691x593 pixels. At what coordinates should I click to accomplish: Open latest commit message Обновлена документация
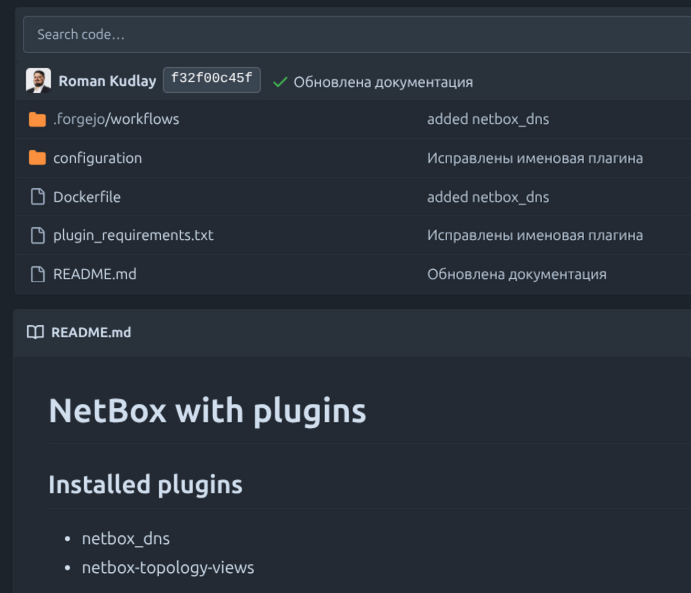(382, 82)
